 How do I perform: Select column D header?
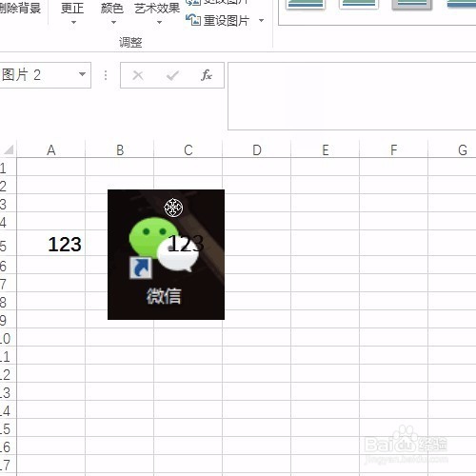point(257,150)
